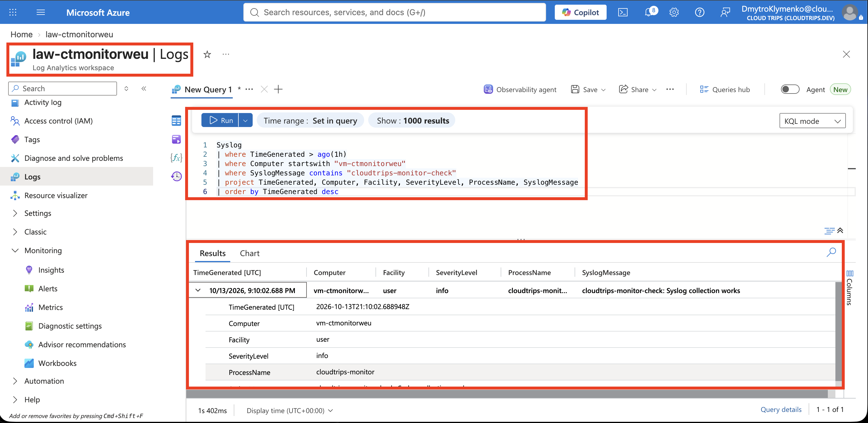Favorite the workspace with star icon

tap(207, 54)
